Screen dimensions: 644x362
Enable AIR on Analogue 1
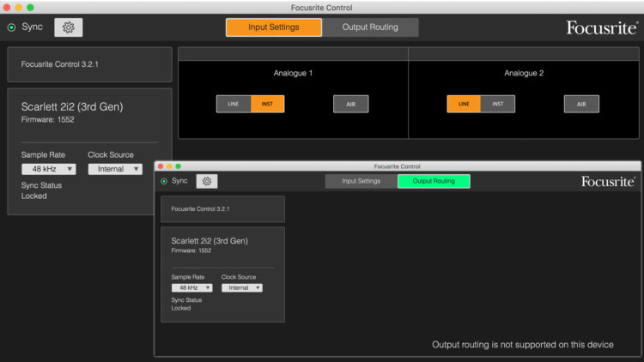(x=350, y=104)
